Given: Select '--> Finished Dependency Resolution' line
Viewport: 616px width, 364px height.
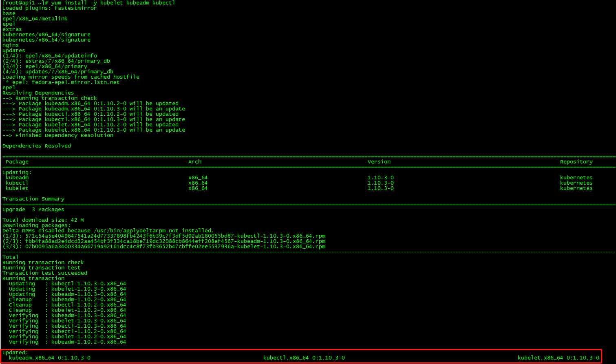Looking at the screenshot, I should click(x=58, y=135).
